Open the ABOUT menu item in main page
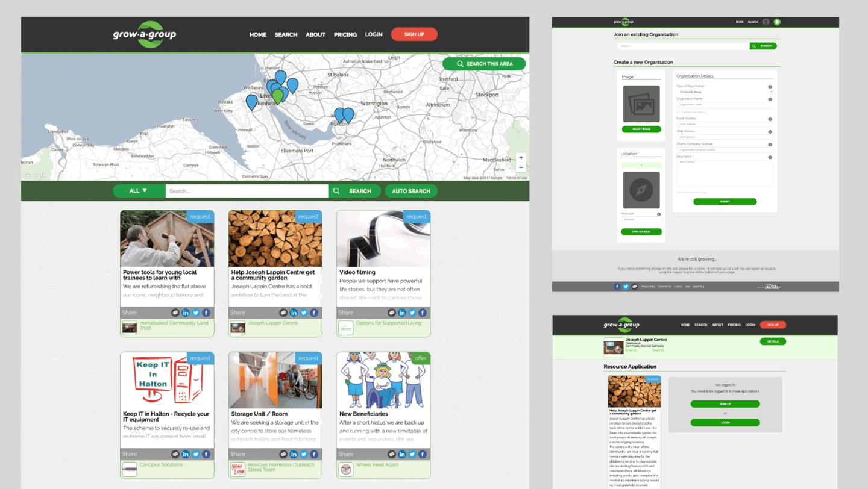 pos(315,34)
